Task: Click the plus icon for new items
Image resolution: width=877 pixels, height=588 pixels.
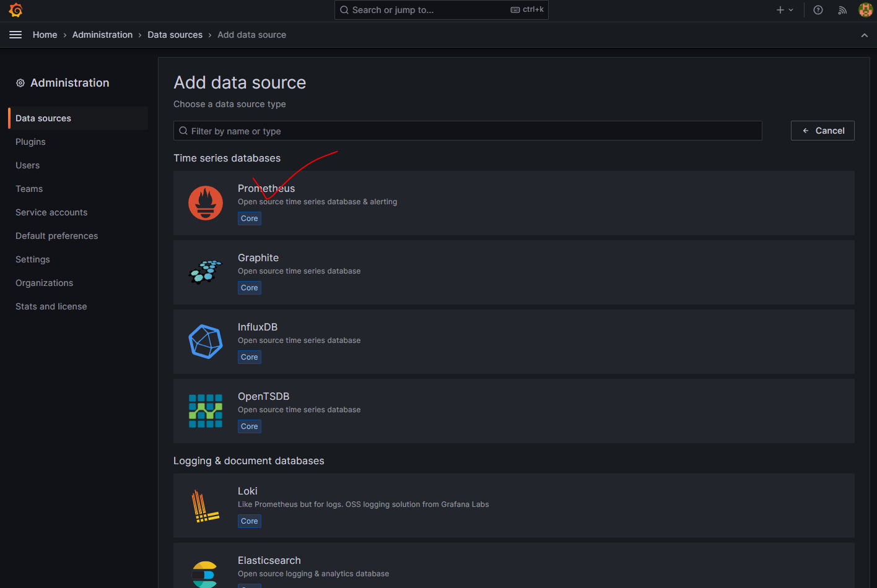Action: point(780,10)
